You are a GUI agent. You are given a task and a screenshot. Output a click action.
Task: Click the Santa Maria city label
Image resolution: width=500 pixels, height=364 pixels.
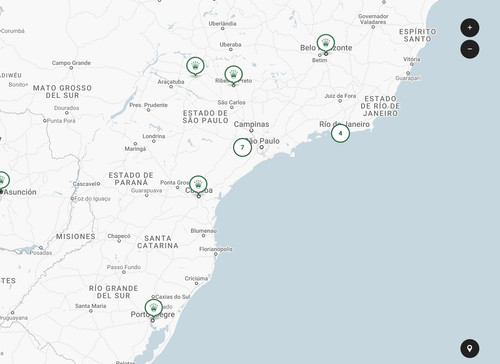91,306
